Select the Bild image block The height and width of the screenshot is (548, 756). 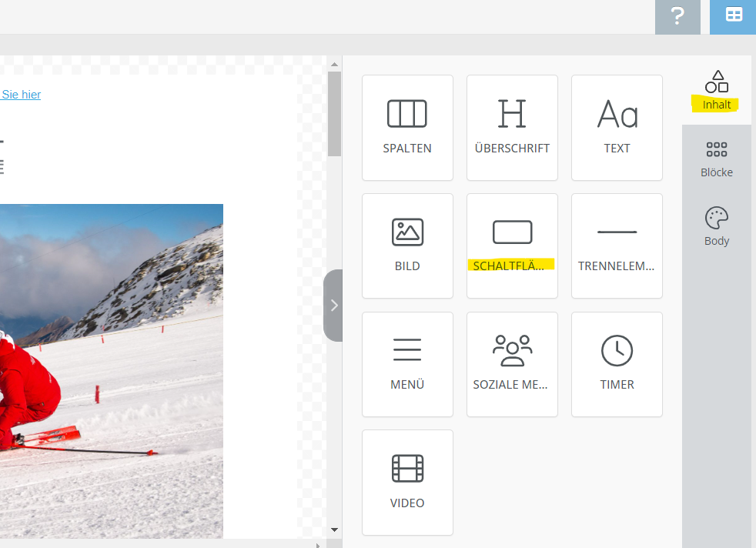[x=407, y=246]
